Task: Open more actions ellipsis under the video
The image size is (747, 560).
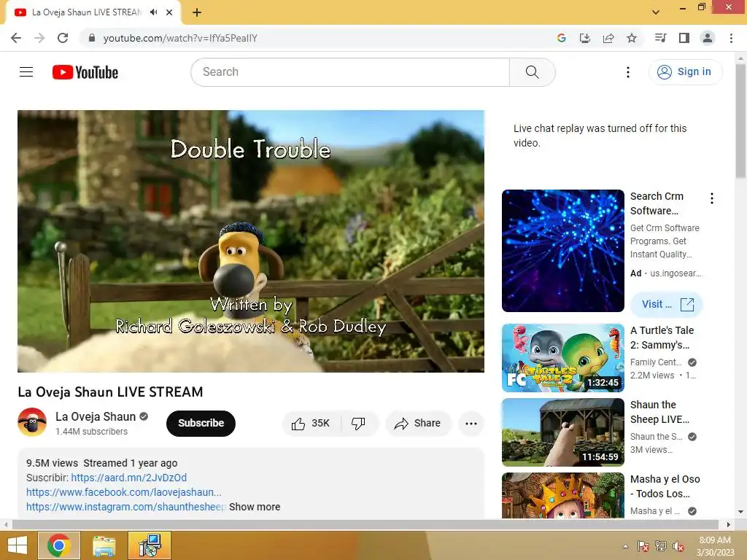Action: pos(471,424)
